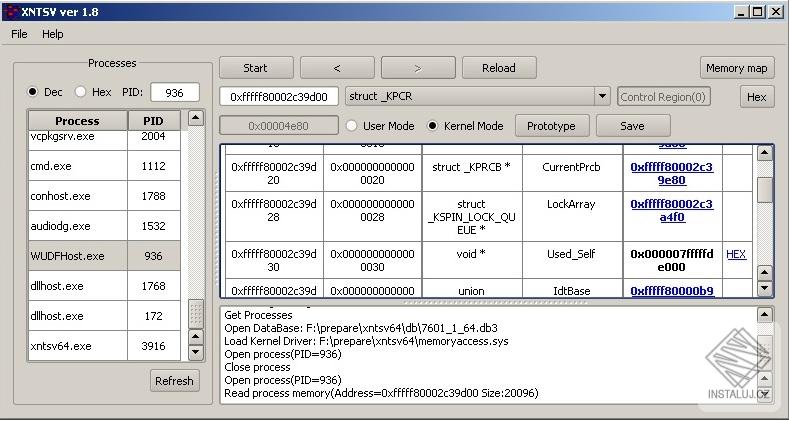Screen dimensions: 789x421
Task: Click the process list scrollbar thumb
Action: tap(196, 314)
